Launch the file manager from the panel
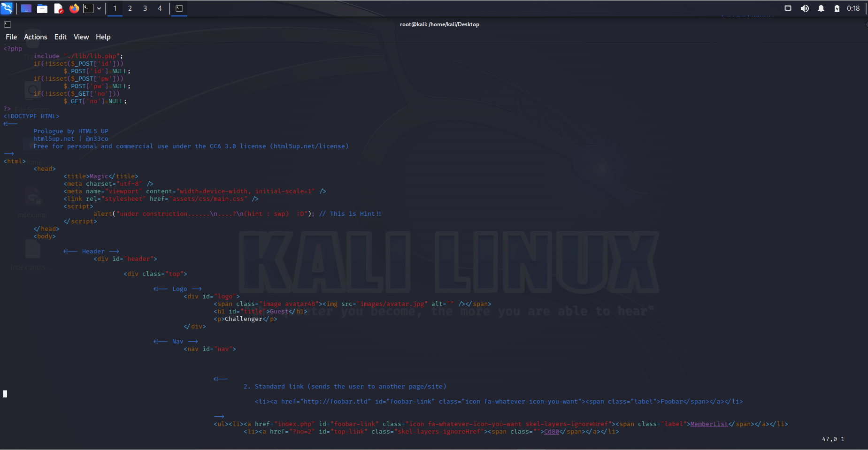This screenshot has width=868, height=450. point(42,8)
